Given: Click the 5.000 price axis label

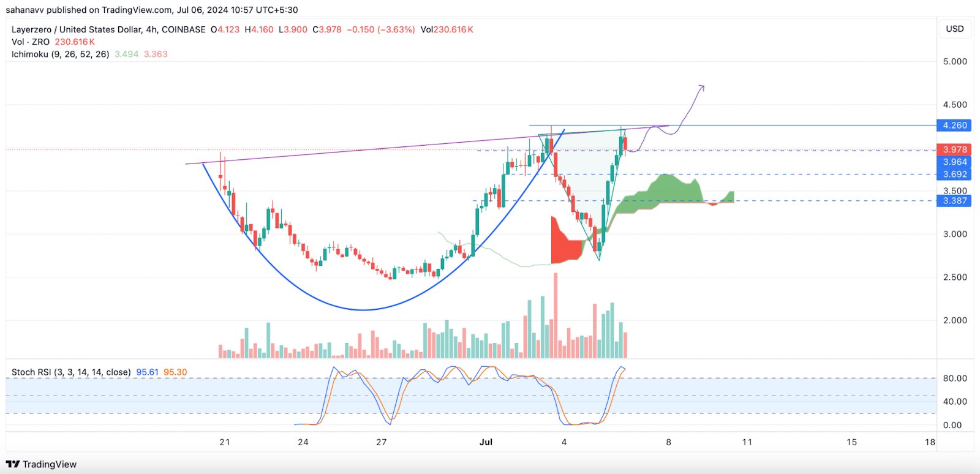Looking at the screenshot, I should coord(955,62).
